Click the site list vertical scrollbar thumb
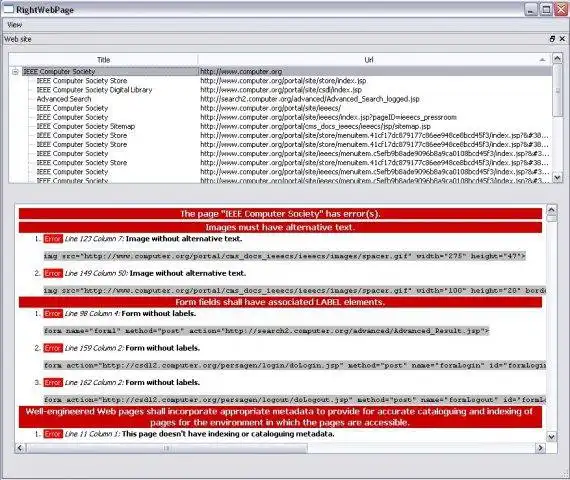570x480 pixels. coord(557,91)
